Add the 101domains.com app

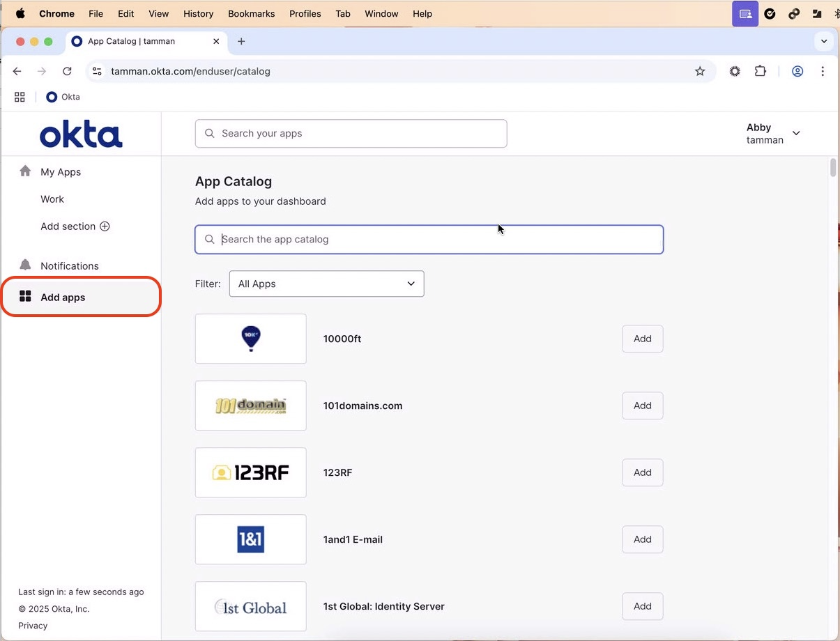[x=642, y=406]
